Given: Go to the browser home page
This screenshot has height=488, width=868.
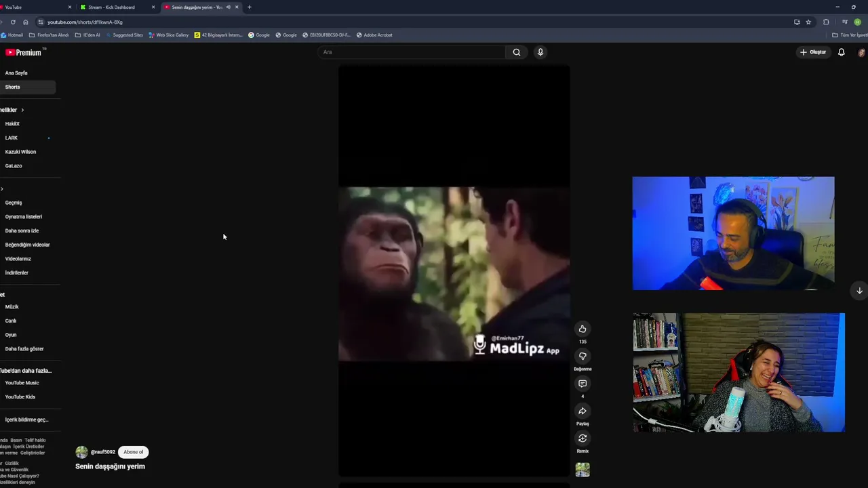Looking at the screenshot, I should (x=26, y=22).
